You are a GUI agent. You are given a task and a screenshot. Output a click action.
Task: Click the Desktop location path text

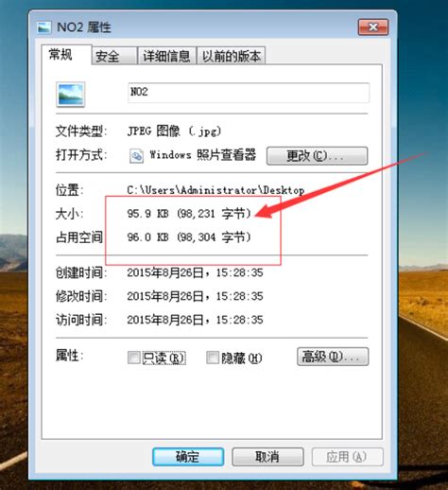pos(215,190)
